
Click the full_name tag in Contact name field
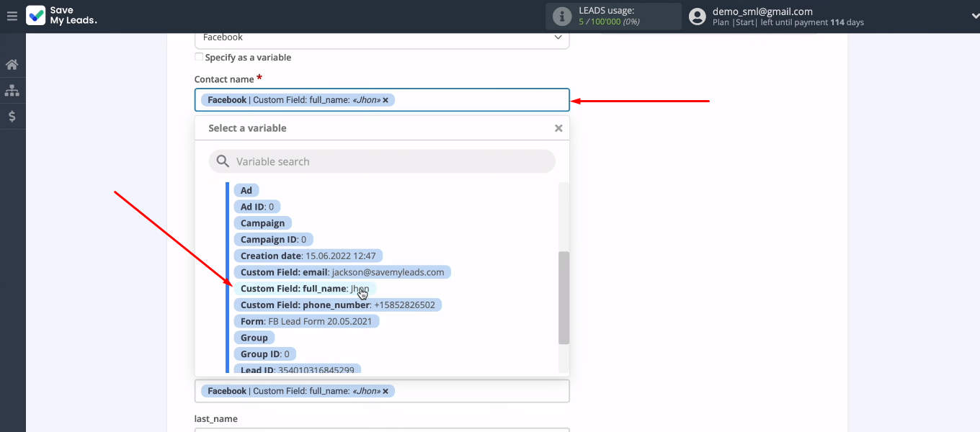(298, 100)
